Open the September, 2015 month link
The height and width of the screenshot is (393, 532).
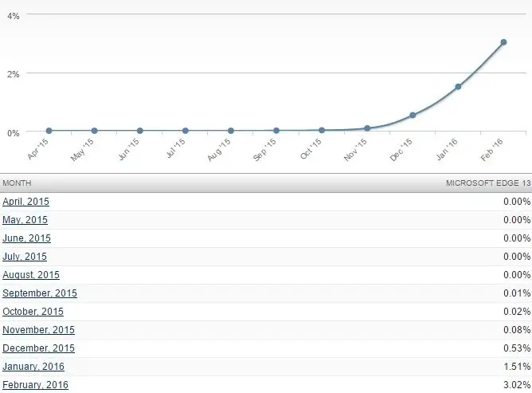tap(40, 293)
